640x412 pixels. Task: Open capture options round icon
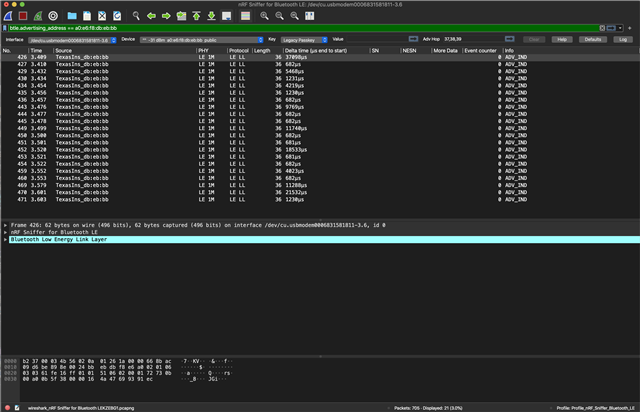[53, 16]
